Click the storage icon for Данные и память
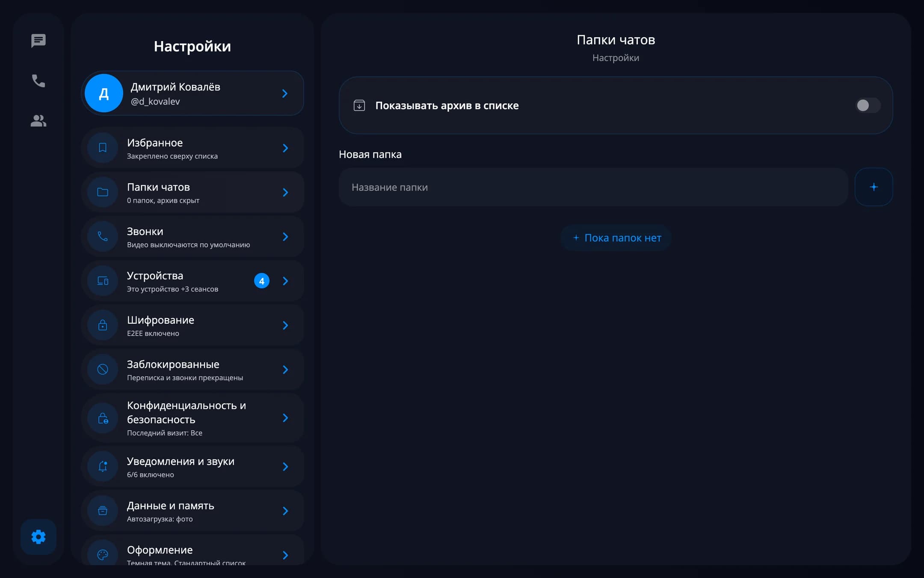This screenshot has height=578, width=924. (x=103, y=511)
